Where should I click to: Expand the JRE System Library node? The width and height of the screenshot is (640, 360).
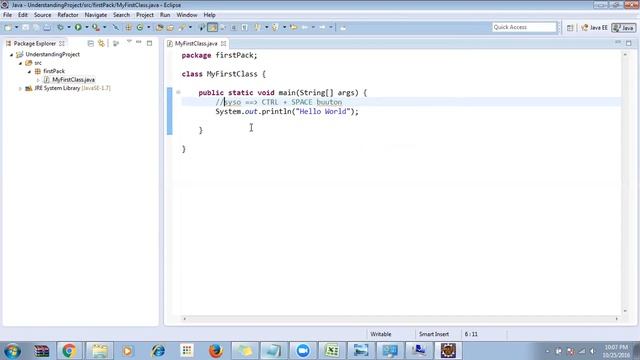pos(20,88)
